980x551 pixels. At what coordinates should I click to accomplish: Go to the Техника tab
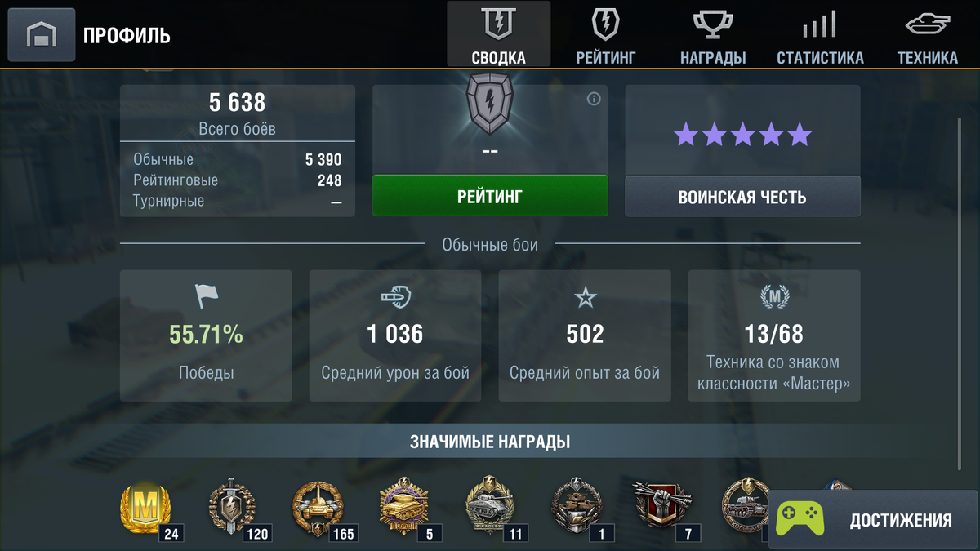[927, 34]
